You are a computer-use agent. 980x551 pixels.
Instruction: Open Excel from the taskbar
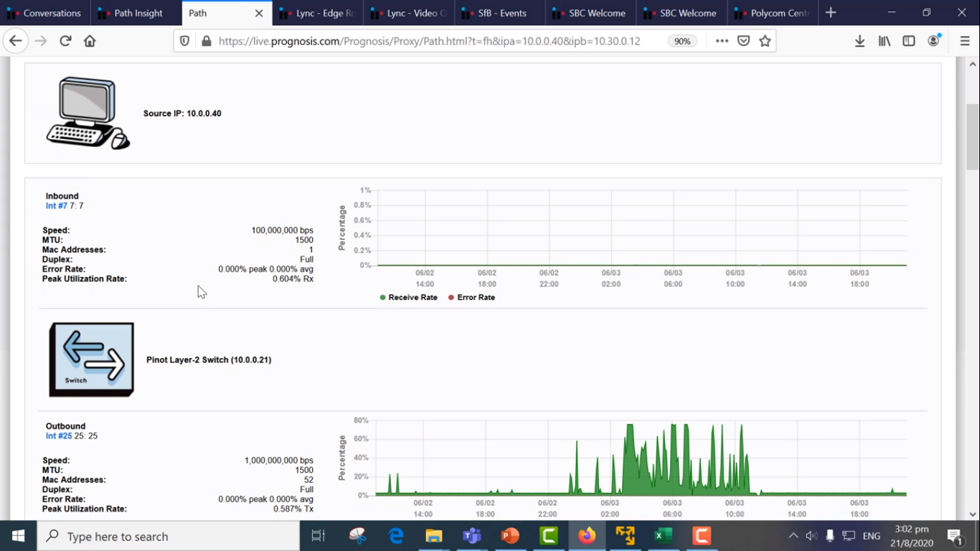pyautogui.click(x=664, y=536)
